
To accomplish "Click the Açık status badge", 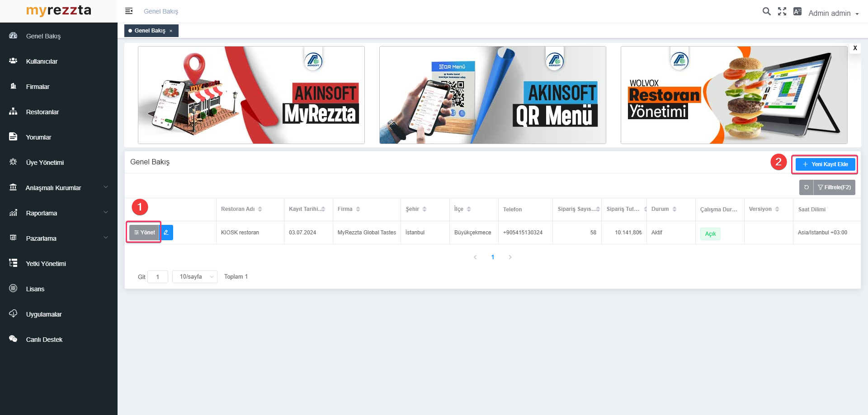I will point(710,234).
